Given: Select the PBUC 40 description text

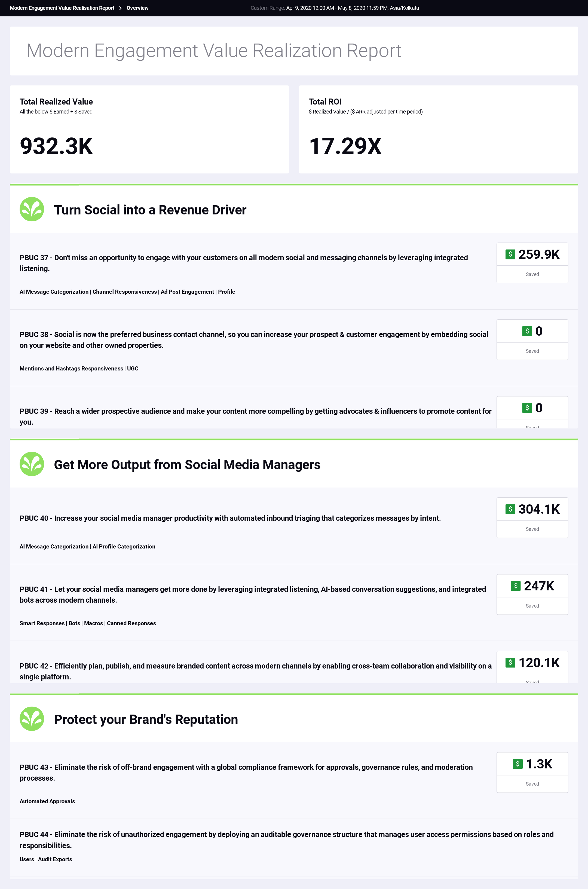Looking at the screenshot, I should [230, 518].
